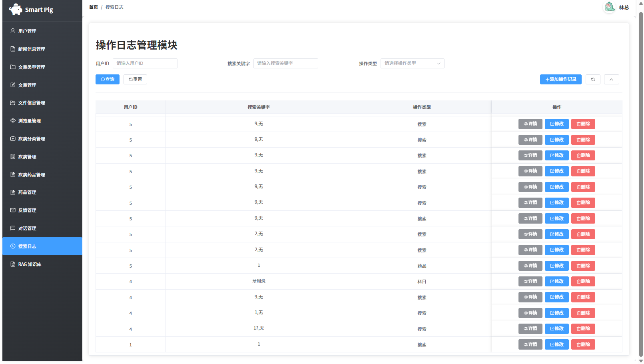The width and height of the screenshot is (644, 364).
Task: View 详情 for the 牙周炎 row
Action: 530,282
